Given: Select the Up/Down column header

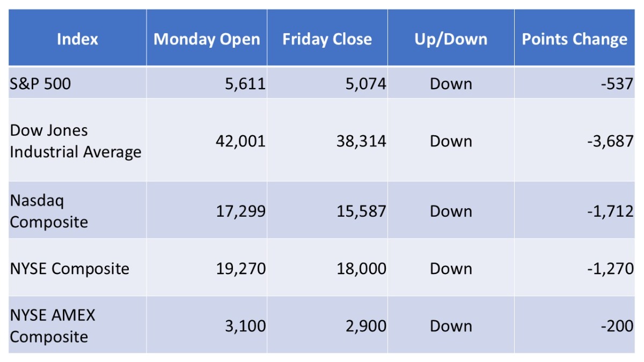Looking at the screenshot, I should [451, 39].
